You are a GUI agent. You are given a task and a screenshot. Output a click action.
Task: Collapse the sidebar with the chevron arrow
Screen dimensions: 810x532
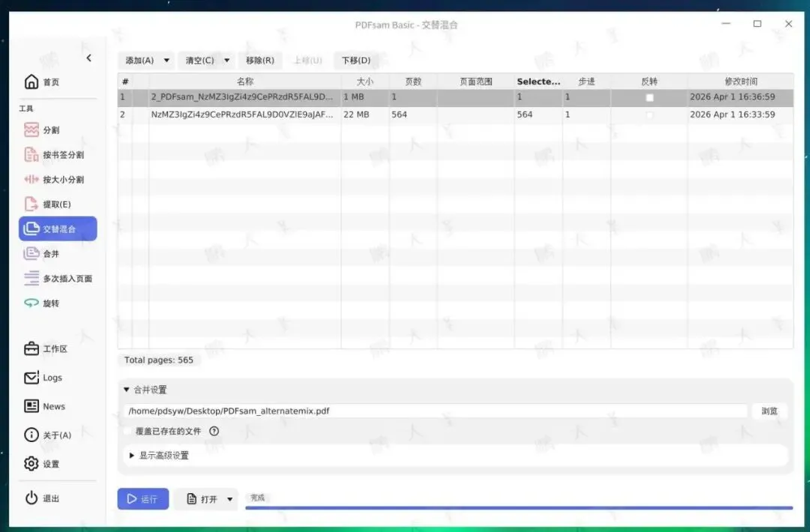click(88, 58)
